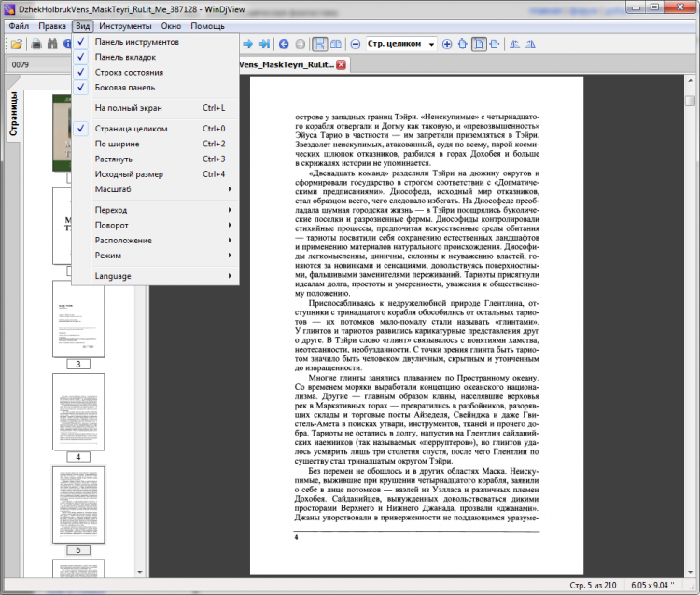Open the Стр. целиком zoom dropdown
The image size is (700, 595).
coord(431,44)
